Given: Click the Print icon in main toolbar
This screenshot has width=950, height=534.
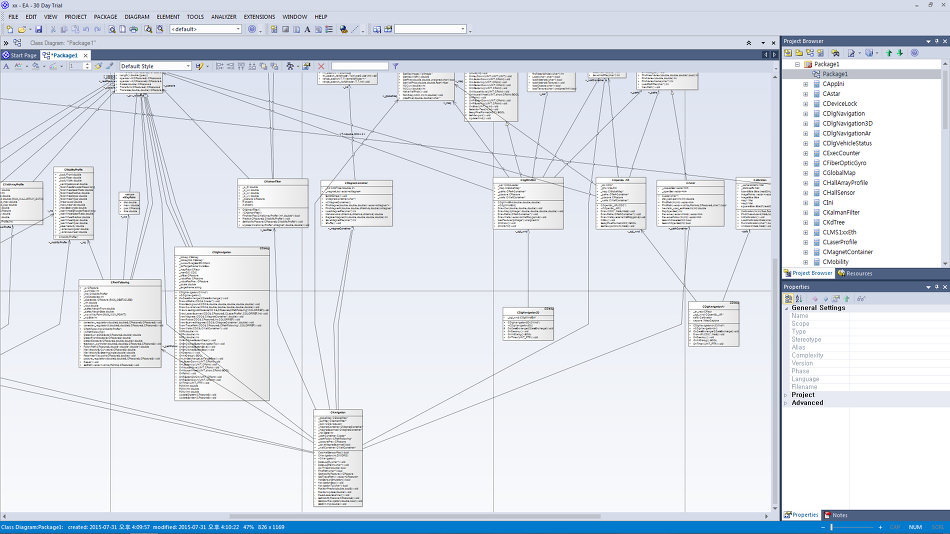Looking at the screenshot, I should pyautogui.click(x=133, y=29).
